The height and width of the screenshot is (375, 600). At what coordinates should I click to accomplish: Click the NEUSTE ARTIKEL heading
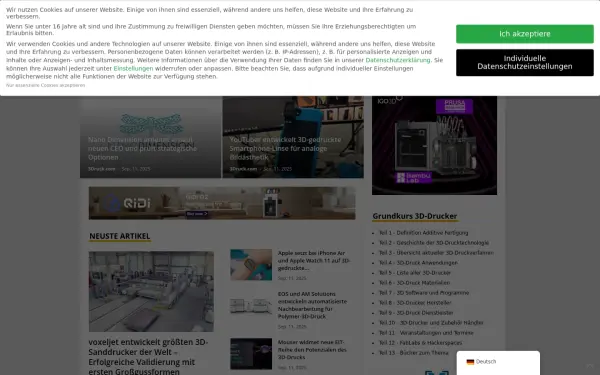(120, 236)
